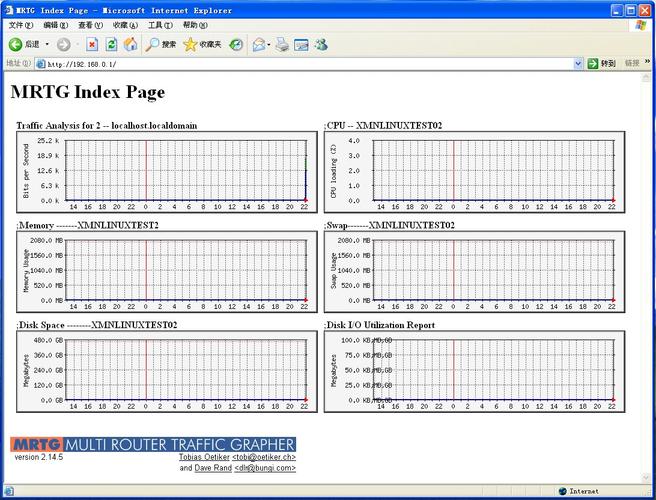Viewport: 656px width, 500px height.
Task: Click the Traffic Analysis graph thumbnail
Action: [x=167, y=172]
